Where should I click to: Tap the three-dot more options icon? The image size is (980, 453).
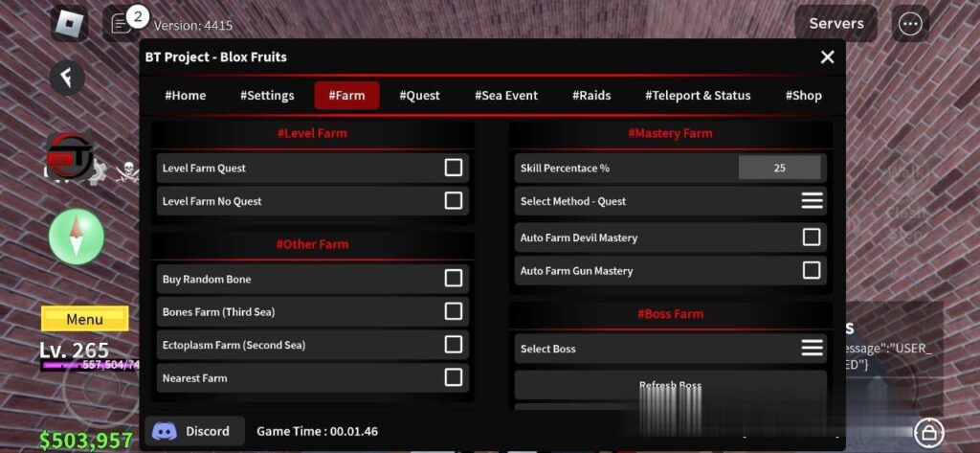click(x=910, y=24)
